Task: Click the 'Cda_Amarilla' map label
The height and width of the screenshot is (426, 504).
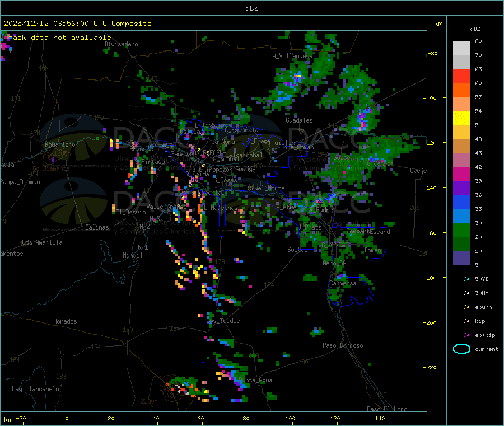Action: (42, 242)
